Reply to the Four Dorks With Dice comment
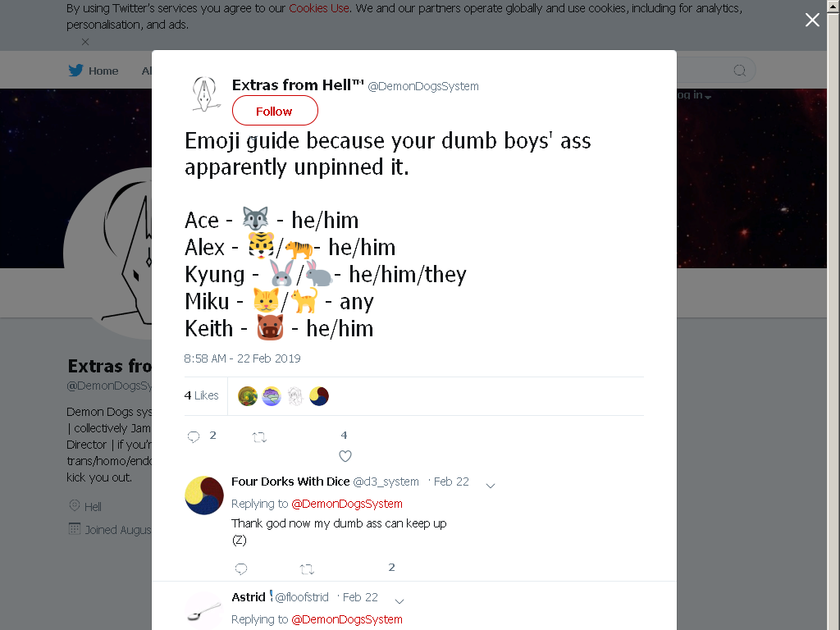The width and height of the screenshot is (840, 630). pyautogui.click(x=241, y=569)
